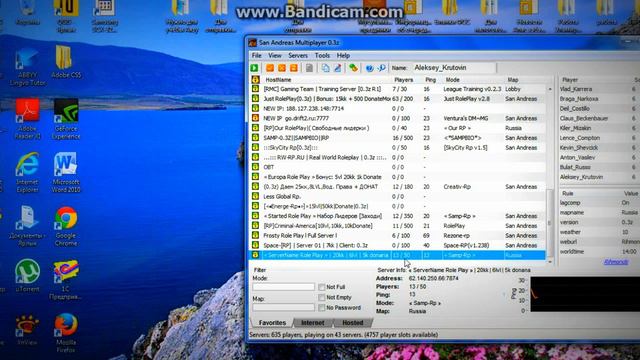Switch to the Favorites tab
Screen dimensions: 640x360
click(x=272, y=322)
